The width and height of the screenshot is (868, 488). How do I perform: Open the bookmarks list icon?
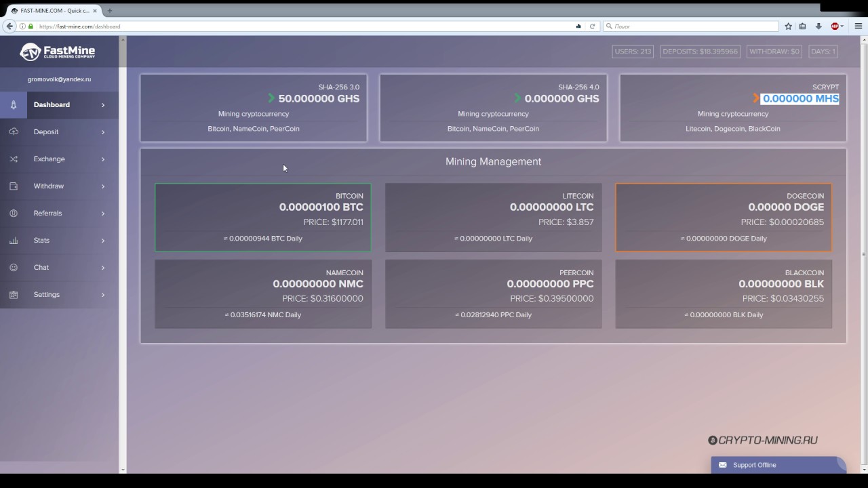(x=802, y=26)
